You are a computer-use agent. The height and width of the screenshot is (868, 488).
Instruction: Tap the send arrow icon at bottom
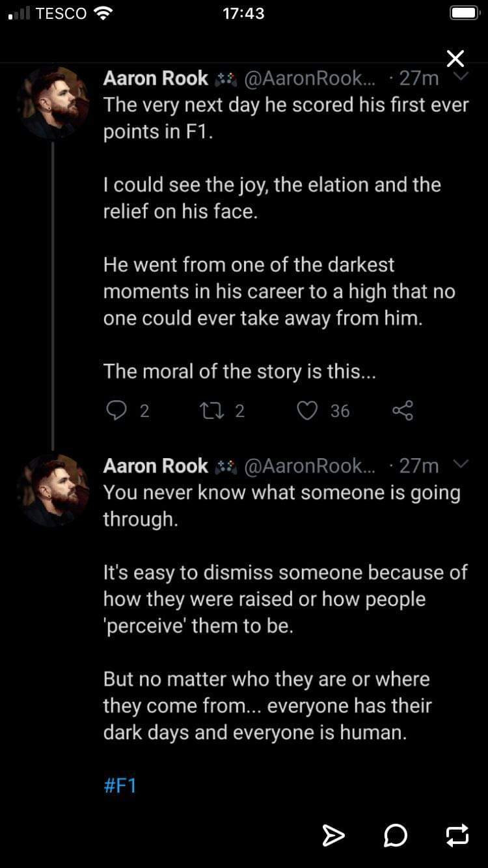pos(333,835)
